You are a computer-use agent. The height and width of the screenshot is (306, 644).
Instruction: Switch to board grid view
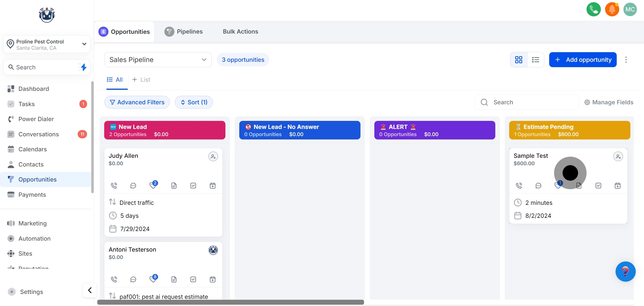519,60
